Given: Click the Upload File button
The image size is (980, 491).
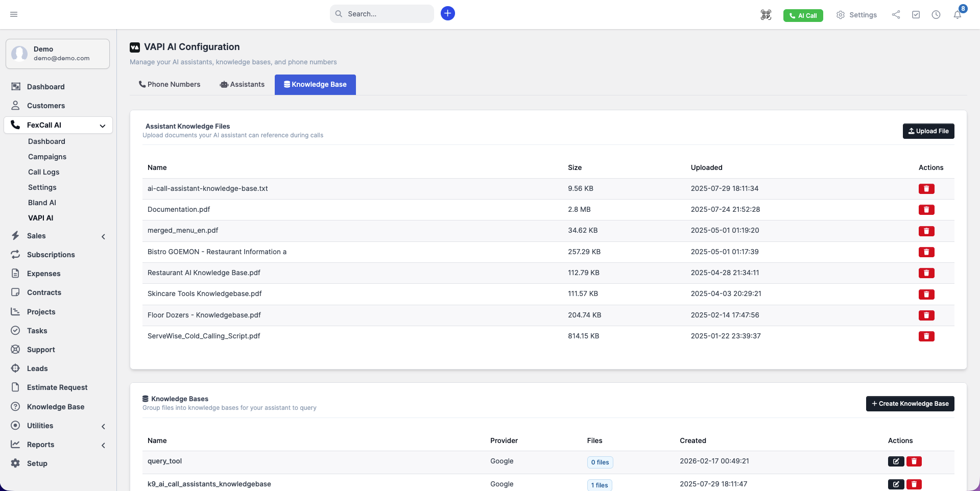Looking at the screenshot, I should coord(928,131).
